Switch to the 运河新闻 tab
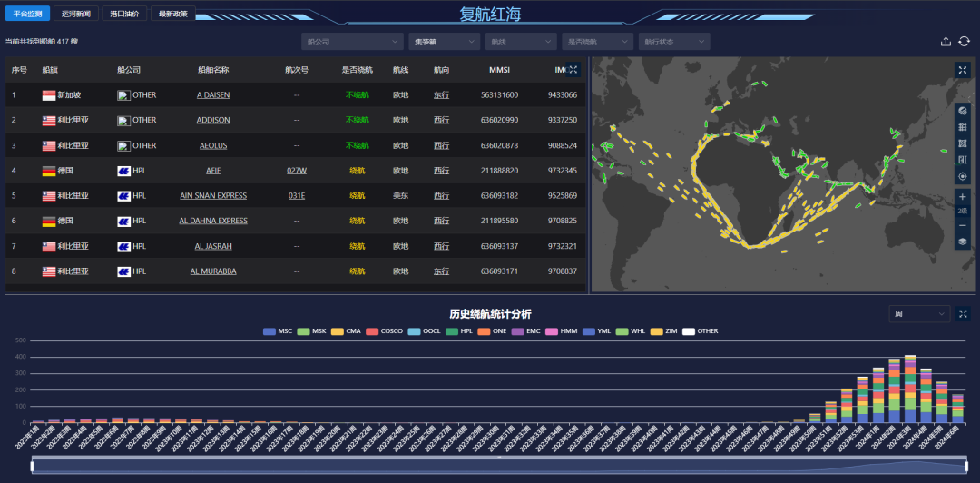 coord(76,15)
